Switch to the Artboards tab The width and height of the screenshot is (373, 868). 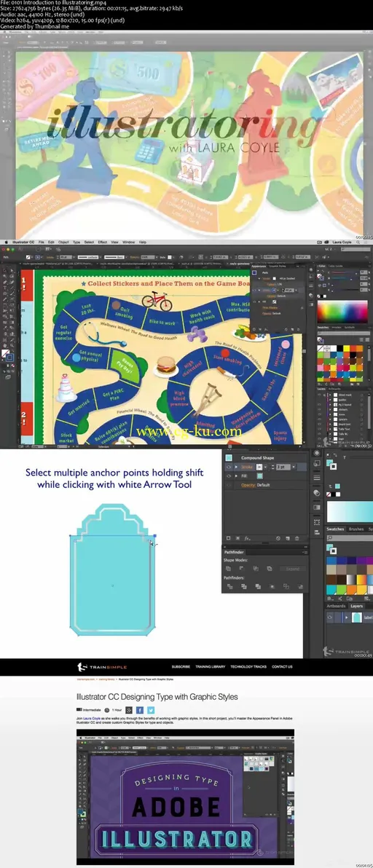(337, 606)
